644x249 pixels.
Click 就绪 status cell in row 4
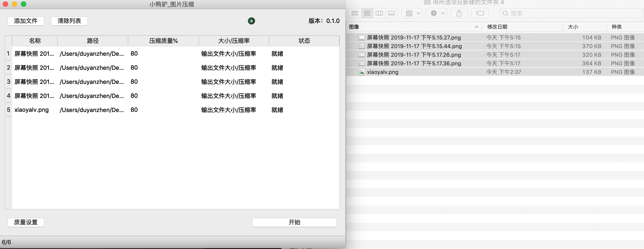(304, 96)
